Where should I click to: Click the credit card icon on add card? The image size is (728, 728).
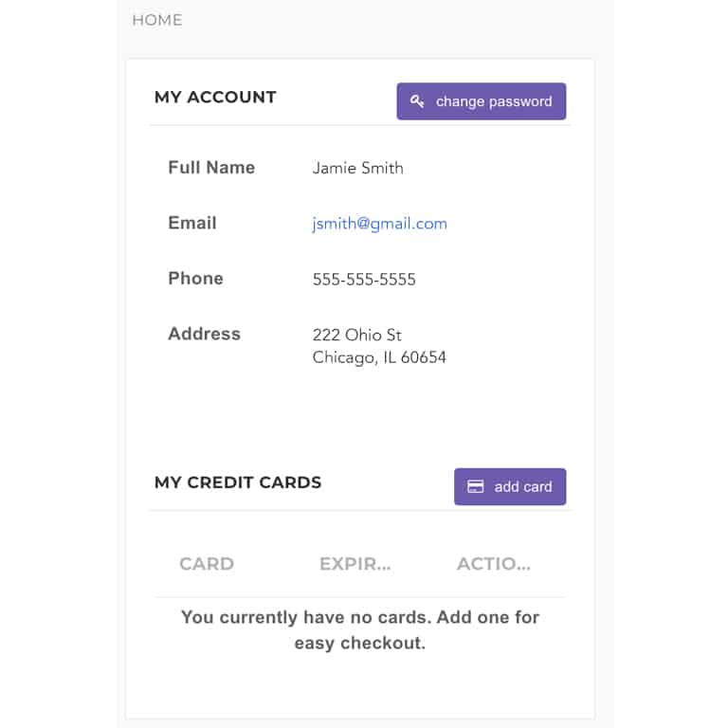coord(476,486)
